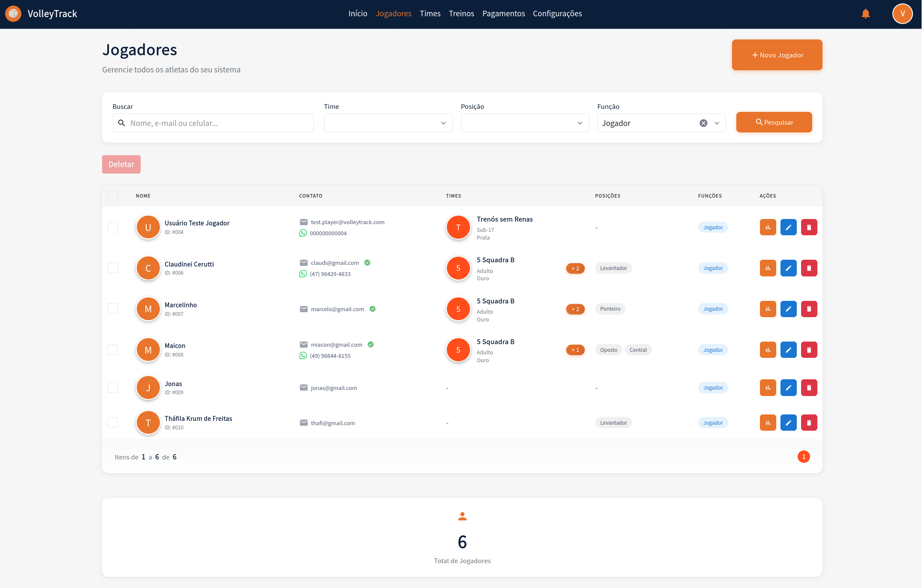Select the checkbox for Claudinei Cerutti
The image size is (922, 588).
[x=113, y=268]
